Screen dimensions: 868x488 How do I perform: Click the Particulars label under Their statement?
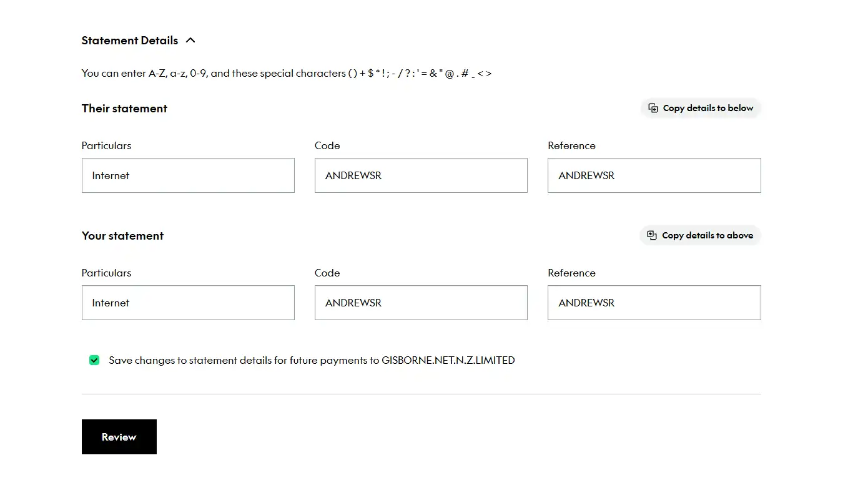click(106, 145)
